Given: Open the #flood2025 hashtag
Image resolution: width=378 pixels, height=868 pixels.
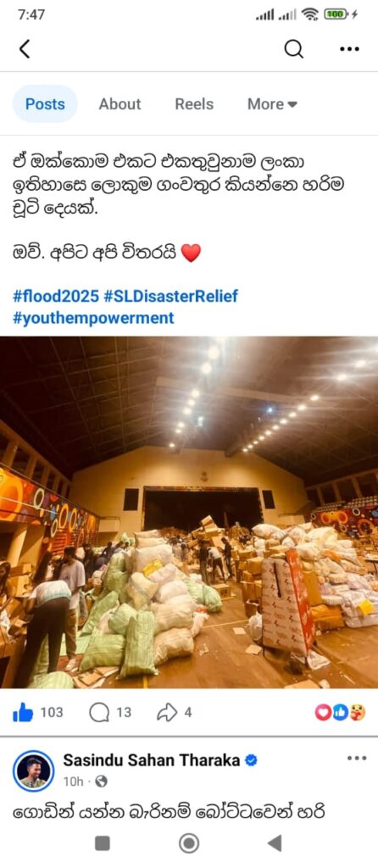Looking at the screenshot, I should (x=55, y=296).
